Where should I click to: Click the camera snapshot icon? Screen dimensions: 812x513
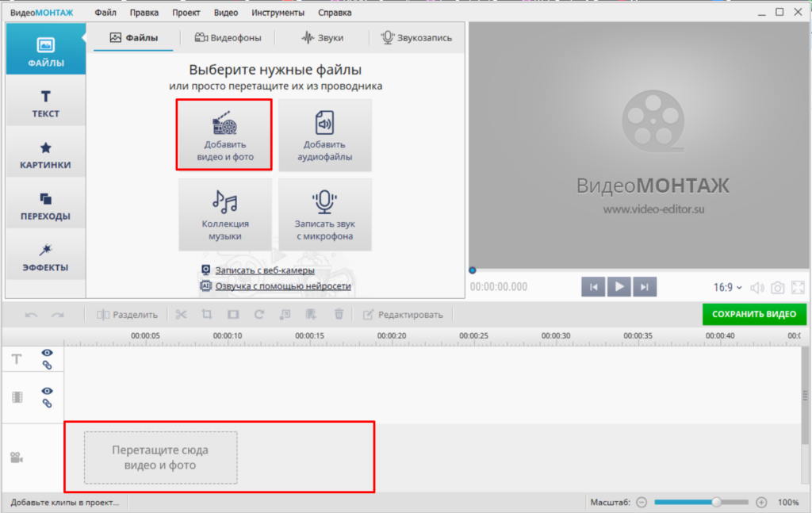click(x=777, y=288)
